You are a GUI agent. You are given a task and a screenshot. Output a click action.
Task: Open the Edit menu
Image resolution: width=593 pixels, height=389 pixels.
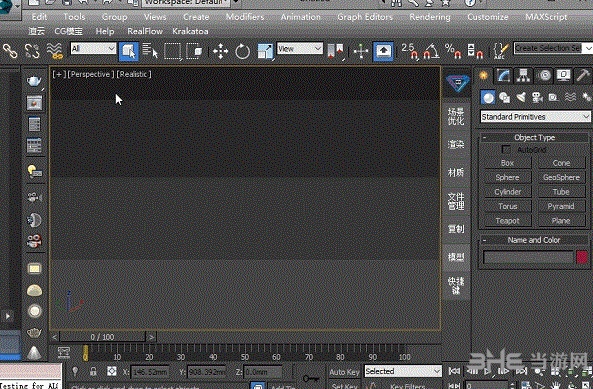(x=39, y=17)
